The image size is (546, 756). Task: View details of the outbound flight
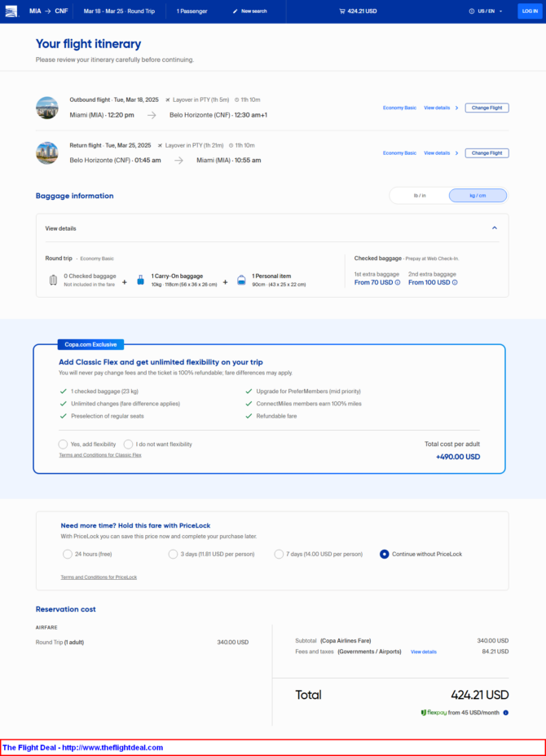[x=437, y=108]
